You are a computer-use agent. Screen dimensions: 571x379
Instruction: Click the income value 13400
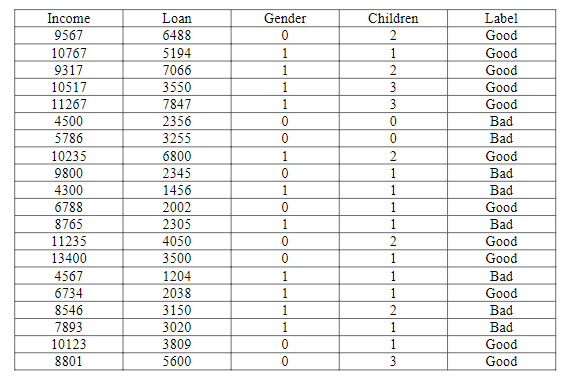pos(68,258)
